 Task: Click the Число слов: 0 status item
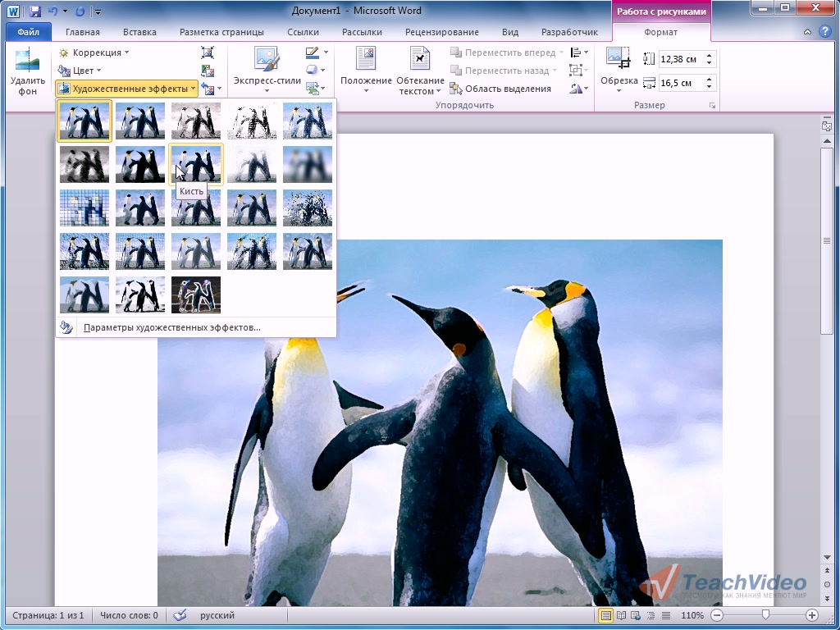point(129,615)
